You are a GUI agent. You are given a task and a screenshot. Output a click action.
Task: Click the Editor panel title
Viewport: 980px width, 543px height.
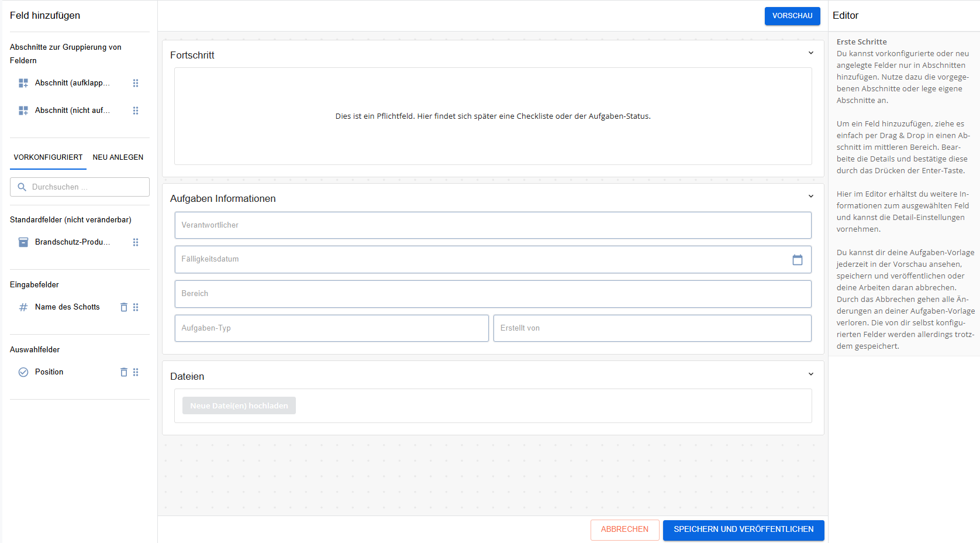846,16
